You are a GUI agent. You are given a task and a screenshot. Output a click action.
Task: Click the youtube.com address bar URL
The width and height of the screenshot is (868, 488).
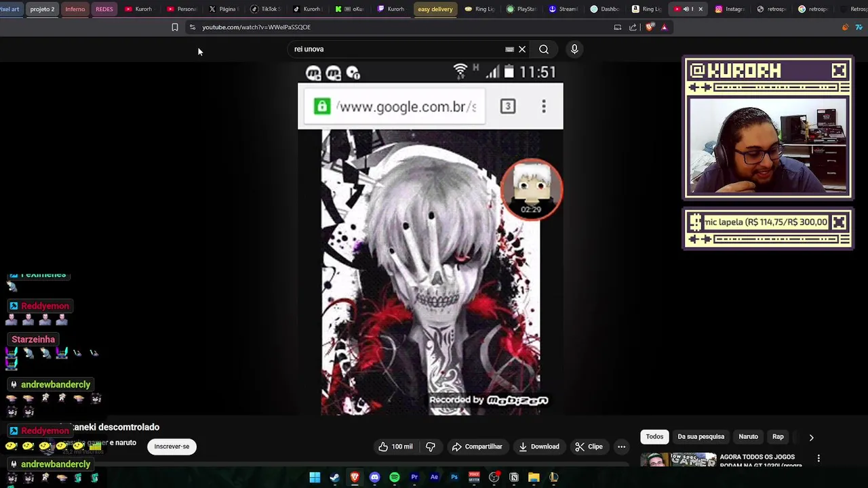(x=256, y=27)
